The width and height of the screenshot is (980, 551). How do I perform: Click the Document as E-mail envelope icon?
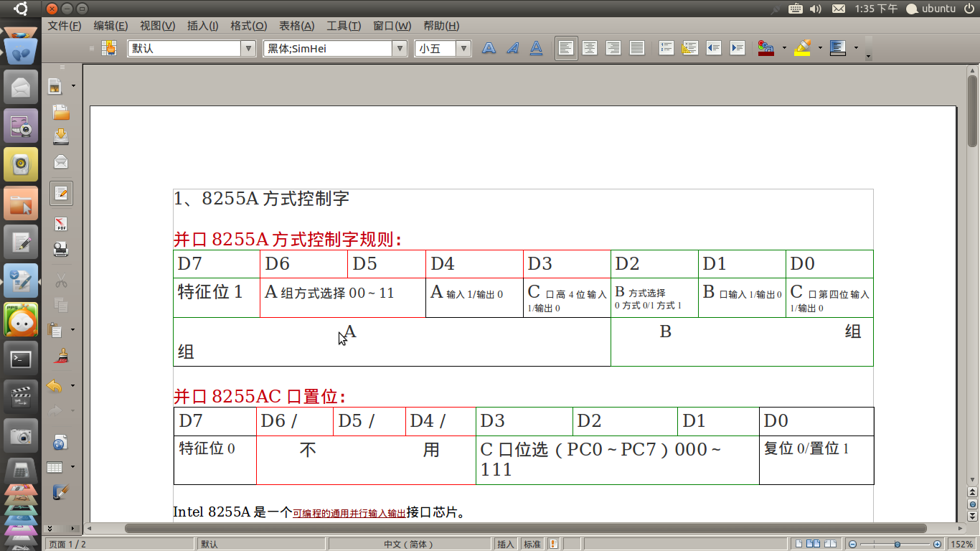61,161
